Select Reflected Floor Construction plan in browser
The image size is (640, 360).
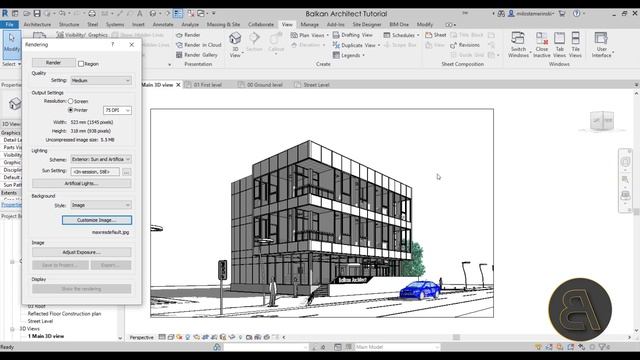[x=64, y=314]
